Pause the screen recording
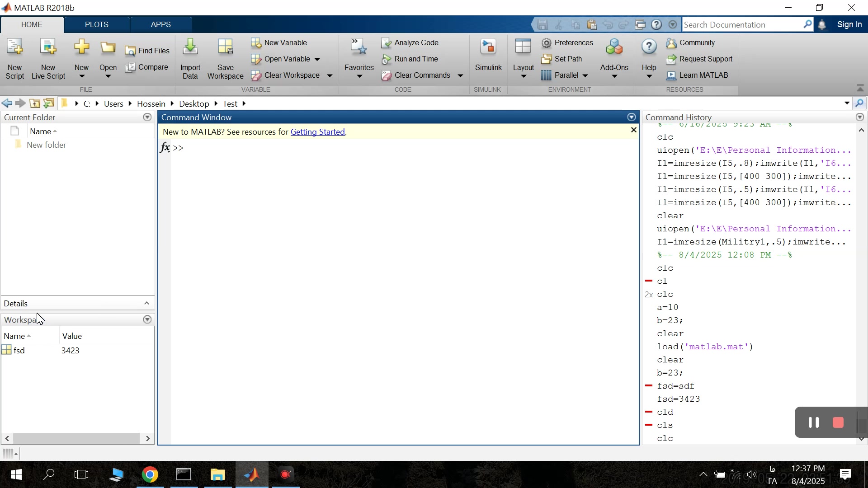Screen dimensions: 868x488 pos(814,422)
